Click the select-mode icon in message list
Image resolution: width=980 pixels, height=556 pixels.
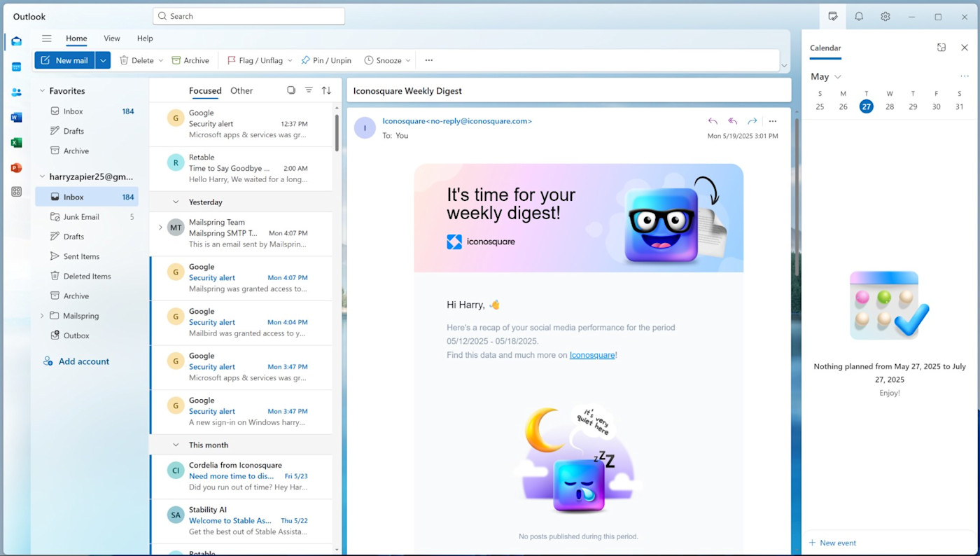pyautogui.click(x=291, y=90)
